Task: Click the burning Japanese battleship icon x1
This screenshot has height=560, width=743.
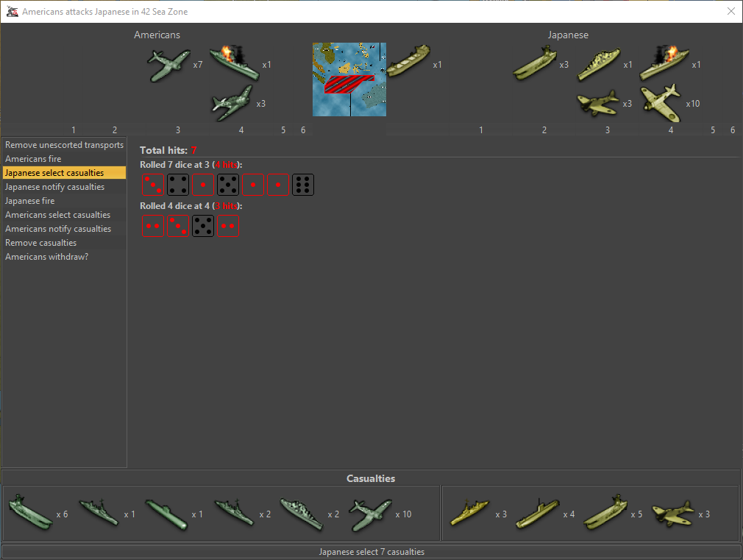Action: point(664,63)
